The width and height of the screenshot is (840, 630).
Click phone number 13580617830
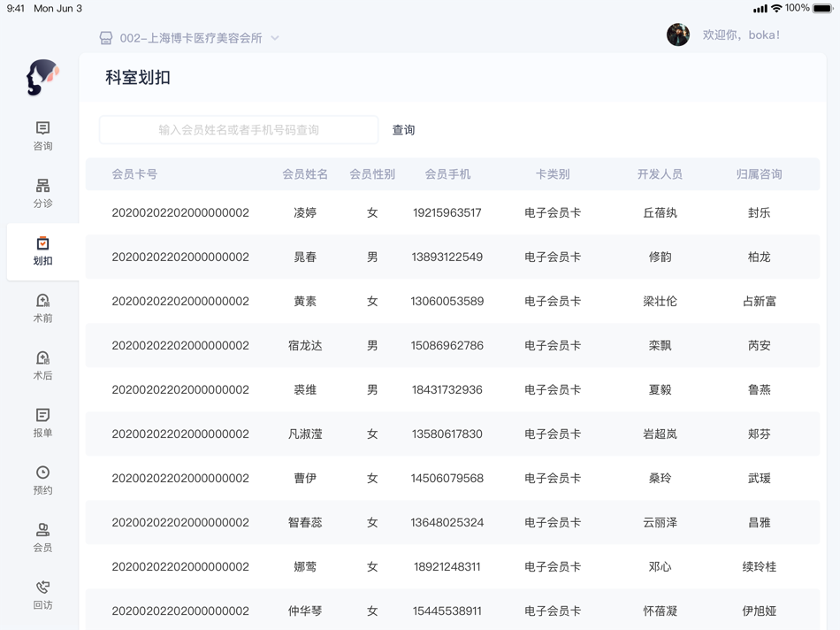click(x=447, y=434)
